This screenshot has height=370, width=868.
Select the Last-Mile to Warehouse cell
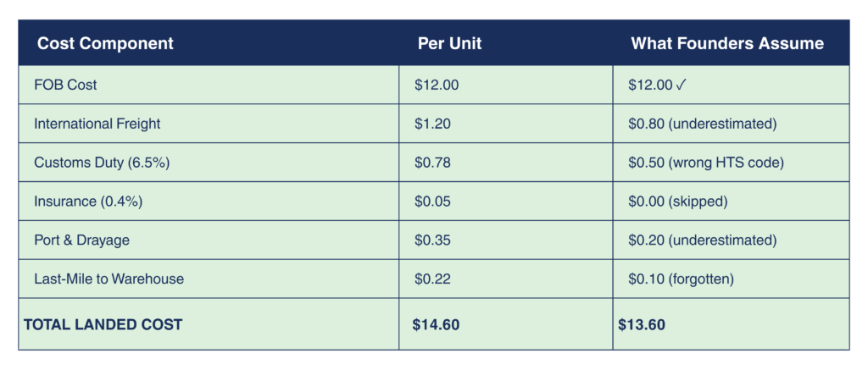pyautogui.click(x=108, y=279)
